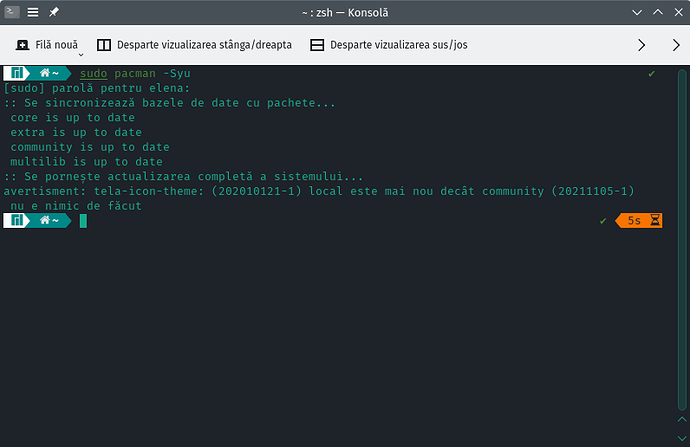Click the terminal cursor block
This screenshot has width=690, height=447.
click(x=83, y=221)
